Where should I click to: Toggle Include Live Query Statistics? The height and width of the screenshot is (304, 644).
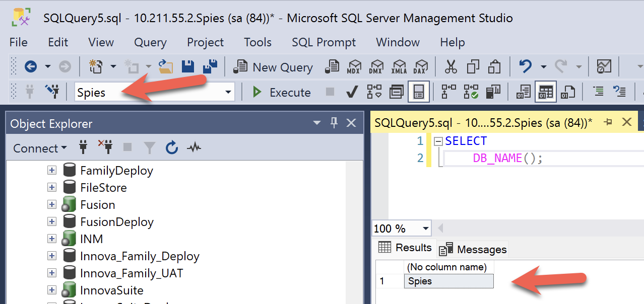coord(471,92)
